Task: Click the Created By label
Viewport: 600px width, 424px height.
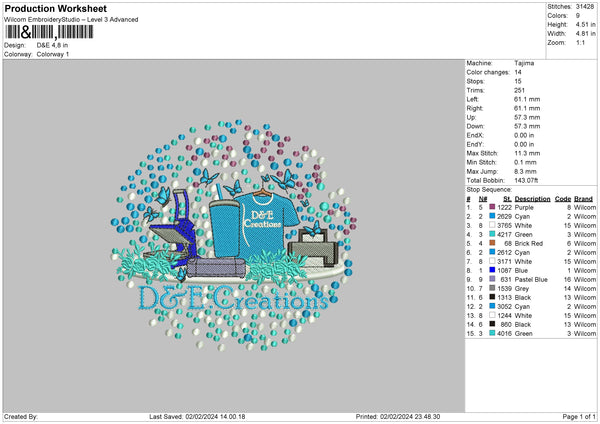Action: click(x=21, y=416)
